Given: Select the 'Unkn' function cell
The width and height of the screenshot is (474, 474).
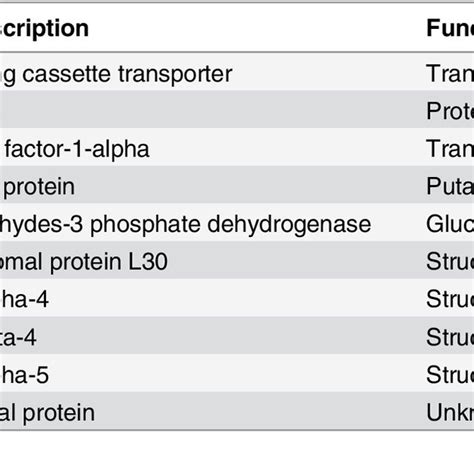Looking at the screenshot, I should pos(450,413).
